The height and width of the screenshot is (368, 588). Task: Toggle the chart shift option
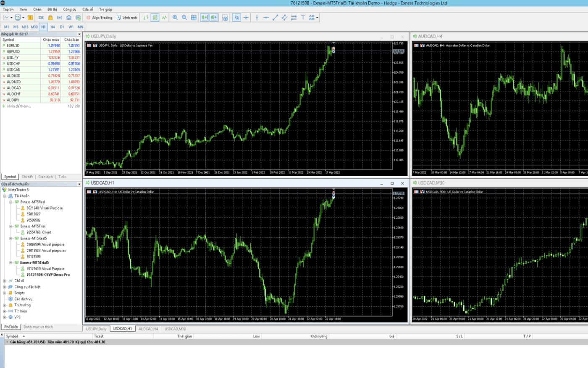[x=214, y=18]
